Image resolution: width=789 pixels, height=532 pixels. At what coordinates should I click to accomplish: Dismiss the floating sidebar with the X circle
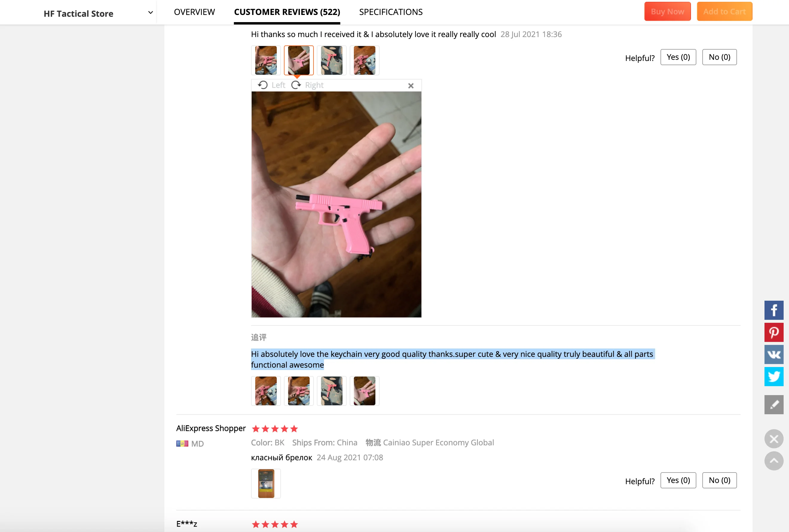[773, 439]
